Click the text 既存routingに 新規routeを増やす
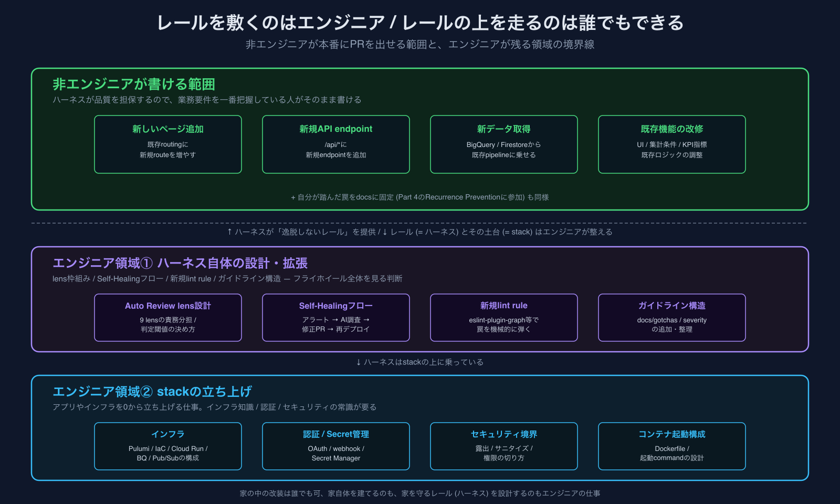840x504 pixels. click(x=168, y=150)
